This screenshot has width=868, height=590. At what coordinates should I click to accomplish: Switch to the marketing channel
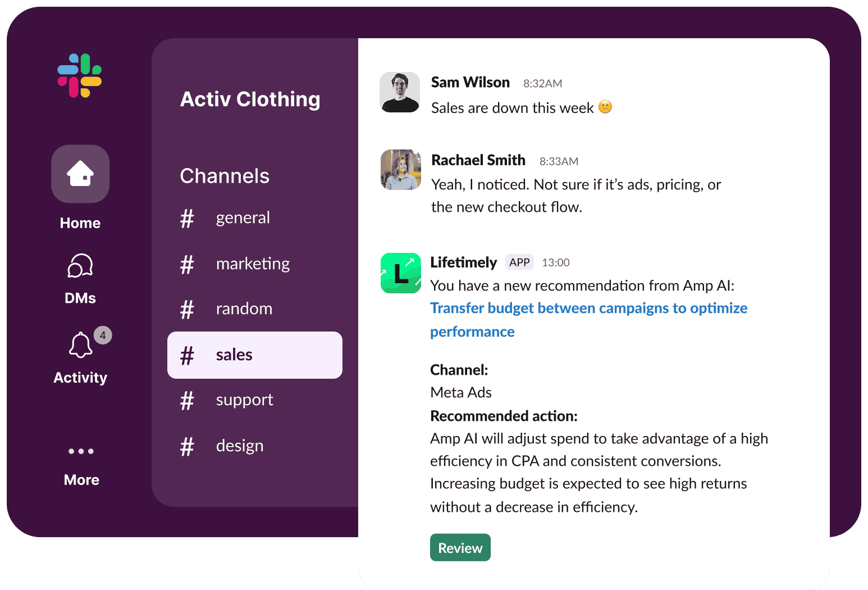point(253,264)
